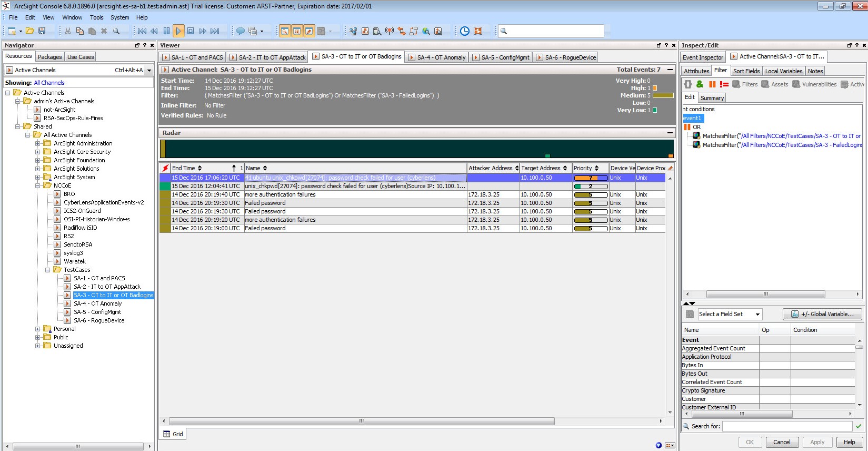
Task: Click the Paste clipboard icon
Action: [x=92, y=31]
